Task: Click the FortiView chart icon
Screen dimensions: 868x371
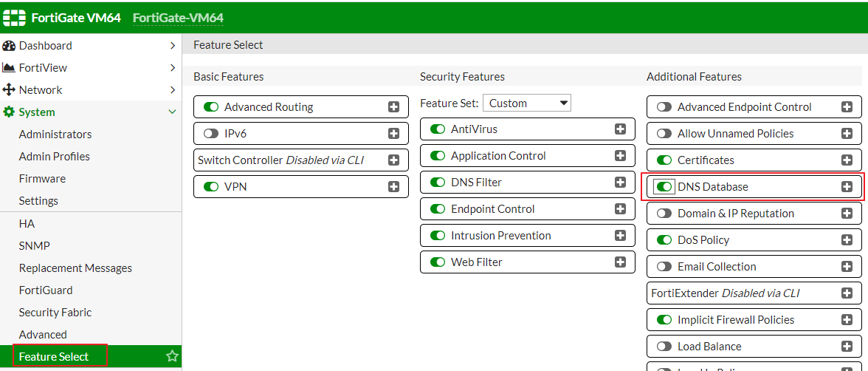Action: (9, 68)
